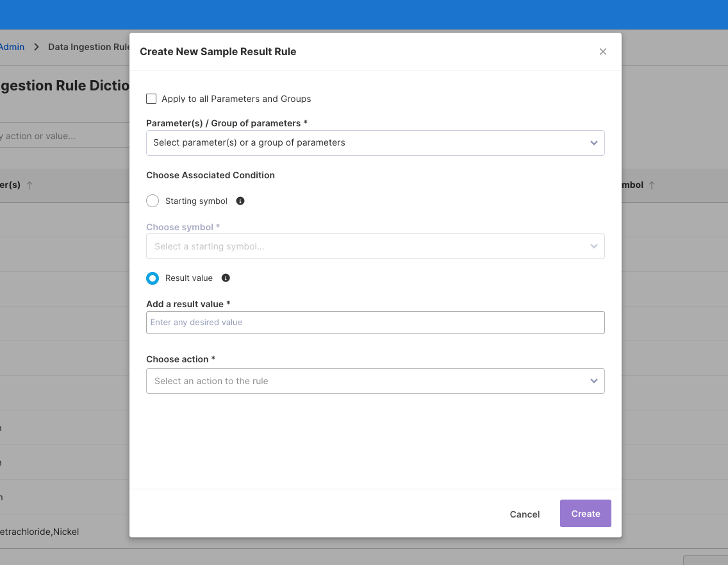Click the breadcrumb separator arrow after Admin

click(37, 47)
